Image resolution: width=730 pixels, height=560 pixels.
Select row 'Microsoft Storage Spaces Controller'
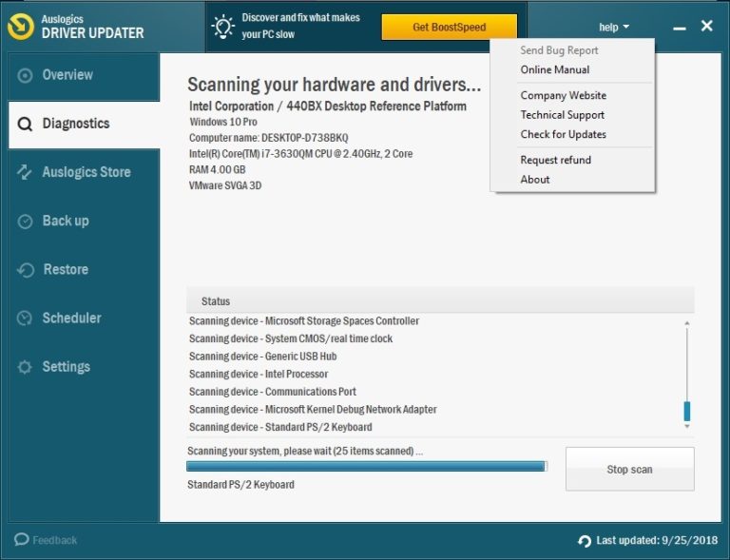(x=304, y=321)
